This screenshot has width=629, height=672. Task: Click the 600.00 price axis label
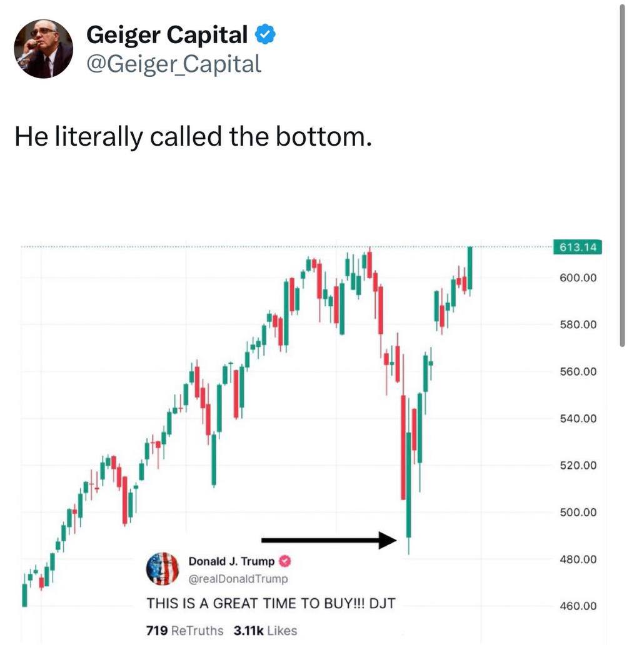point(578,278)
